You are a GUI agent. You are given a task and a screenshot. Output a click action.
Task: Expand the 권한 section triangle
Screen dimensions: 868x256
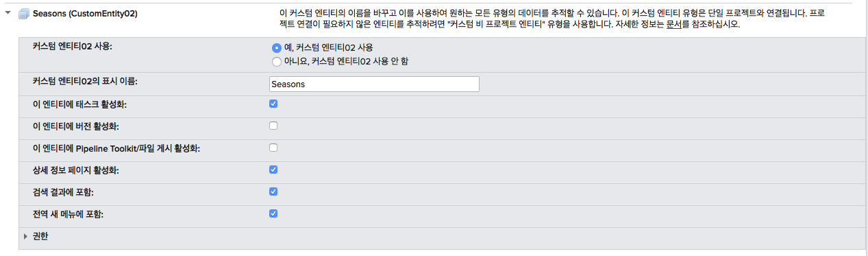coord(25,236)
